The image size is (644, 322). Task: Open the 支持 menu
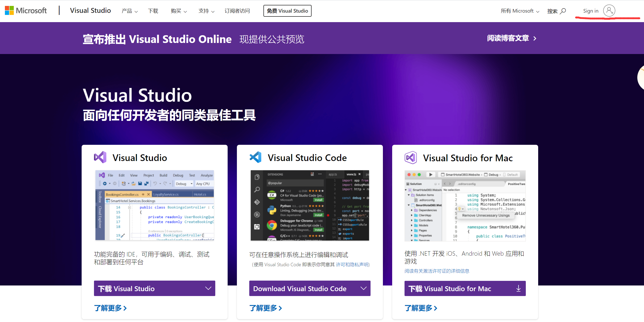point(206,11)
